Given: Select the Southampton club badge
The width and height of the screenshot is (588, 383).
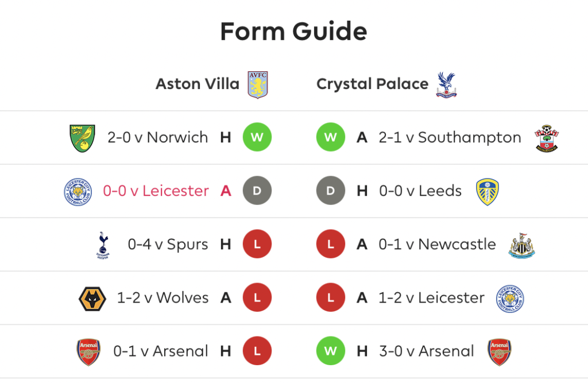Looking at the screenshot, I should click(547, 138).
